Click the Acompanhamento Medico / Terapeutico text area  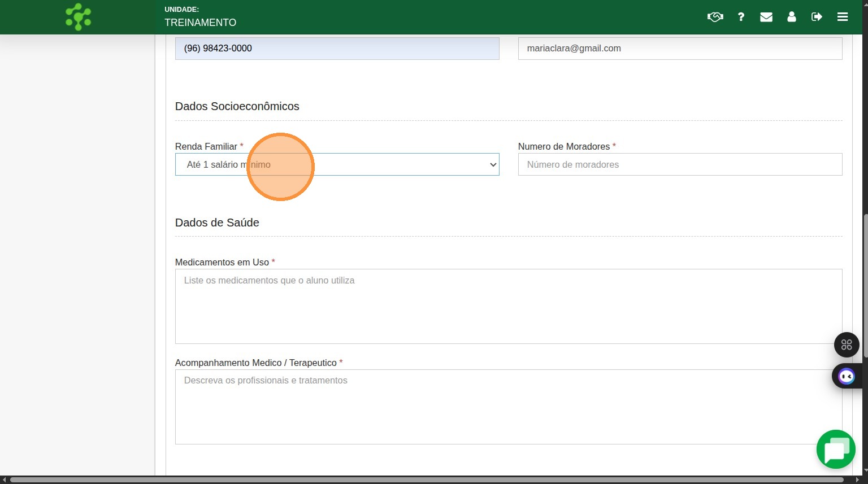pyautogui.click(x=509, y=407)
